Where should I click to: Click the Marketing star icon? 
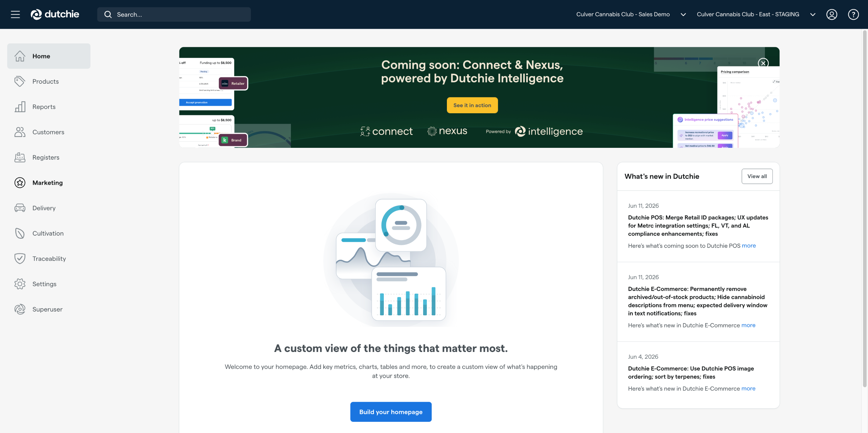[20, 183]
